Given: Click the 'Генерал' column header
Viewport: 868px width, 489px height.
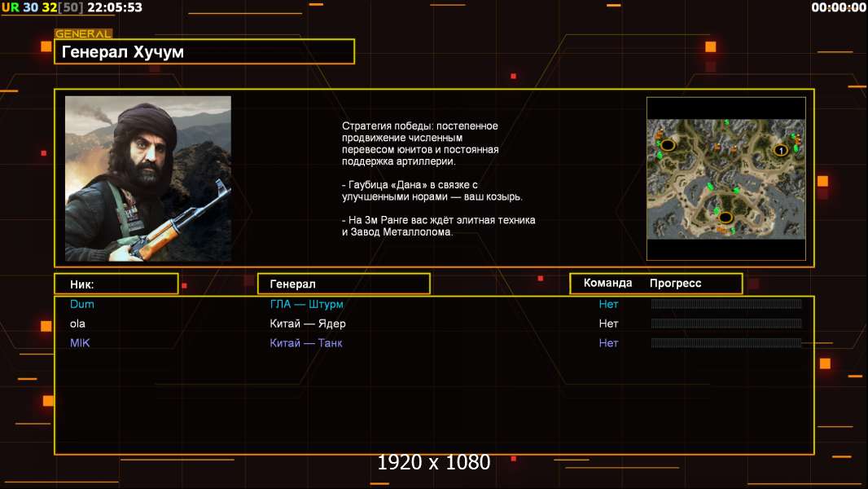Looking at the screenshot, I should [x=344, y=284].
